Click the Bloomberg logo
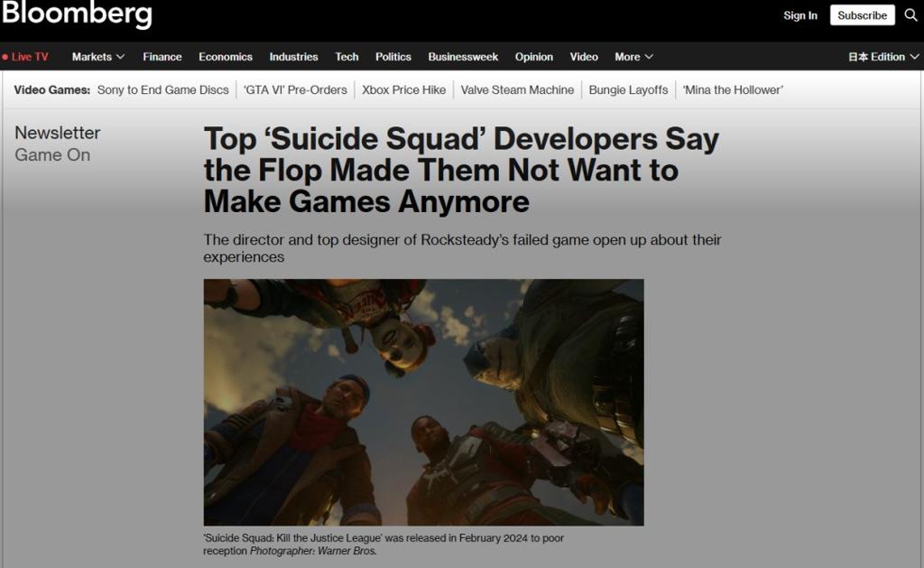This screenshot has height=568, width=924. point(77,13)
